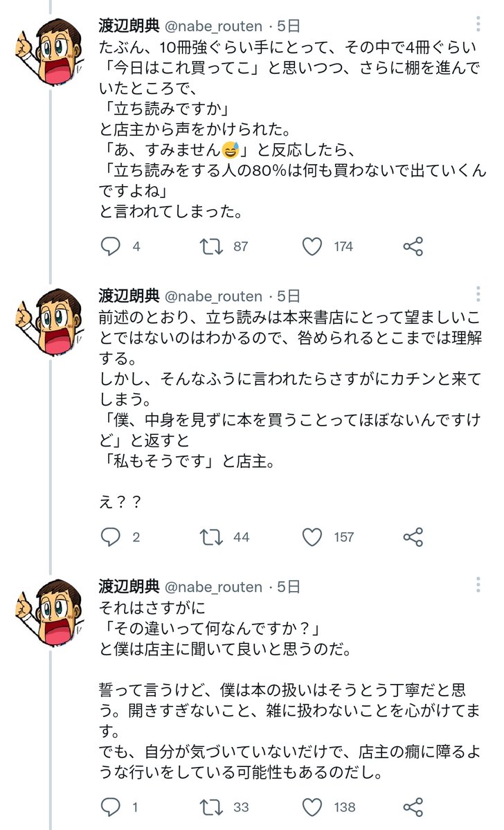Open 渡辺朗典 profile name in first tweet

coord(129,26)
